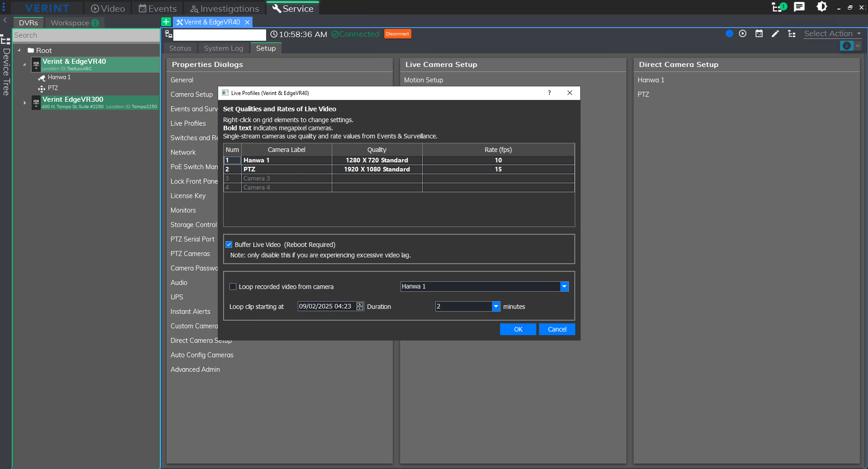868x469 pixels.
Task: Open the Select Action dropdown
Action: pyautogui.click(x=832, y=34)
